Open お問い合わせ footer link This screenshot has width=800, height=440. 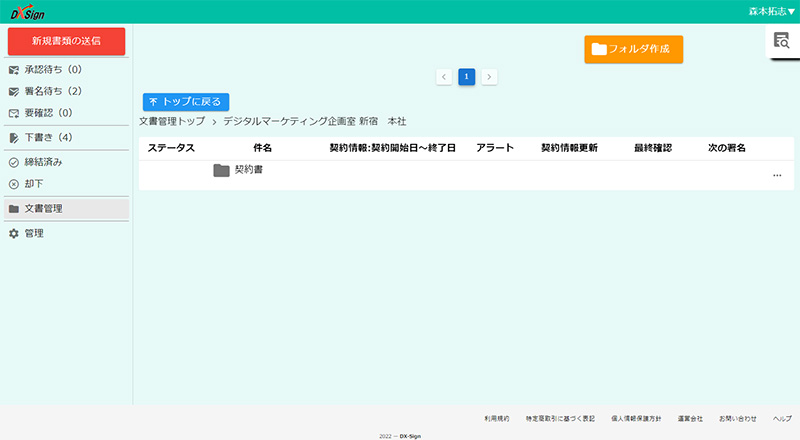coord(738,419)
